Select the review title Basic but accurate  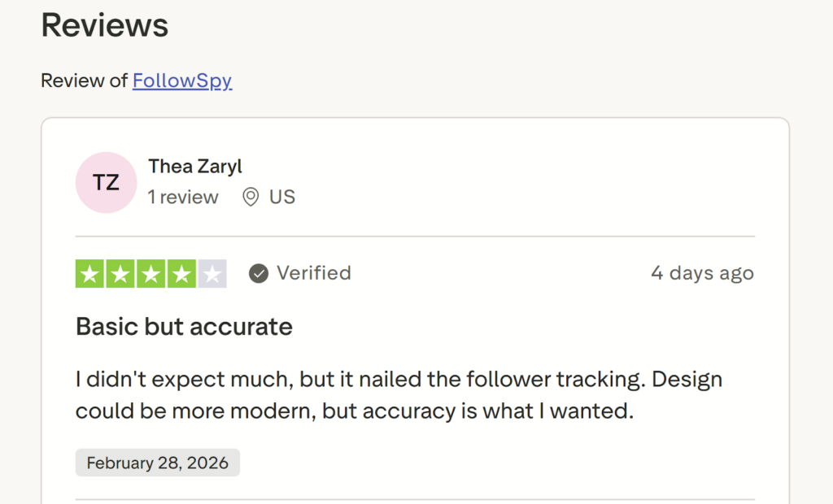[x=183, y=327]
